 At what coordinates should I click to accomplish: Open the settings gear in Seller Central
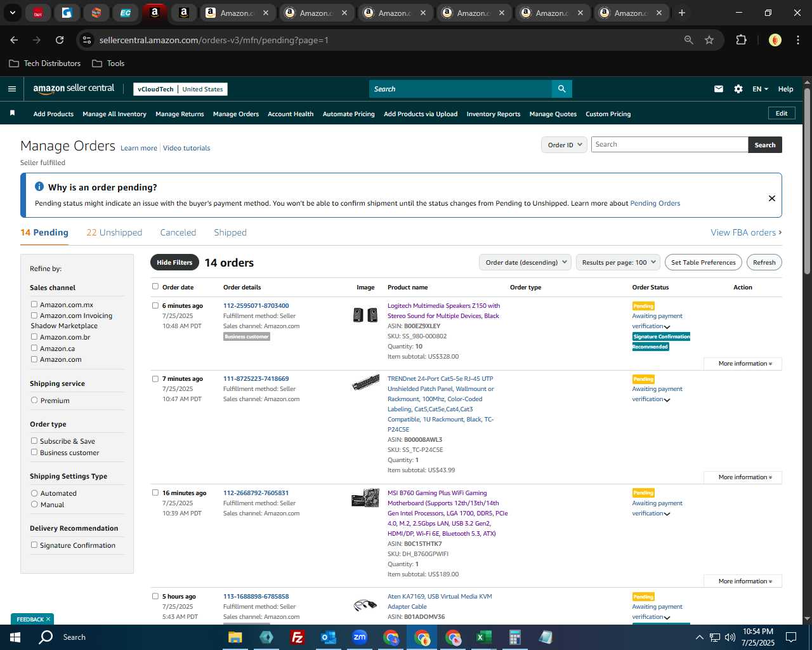tap(738, 89)
